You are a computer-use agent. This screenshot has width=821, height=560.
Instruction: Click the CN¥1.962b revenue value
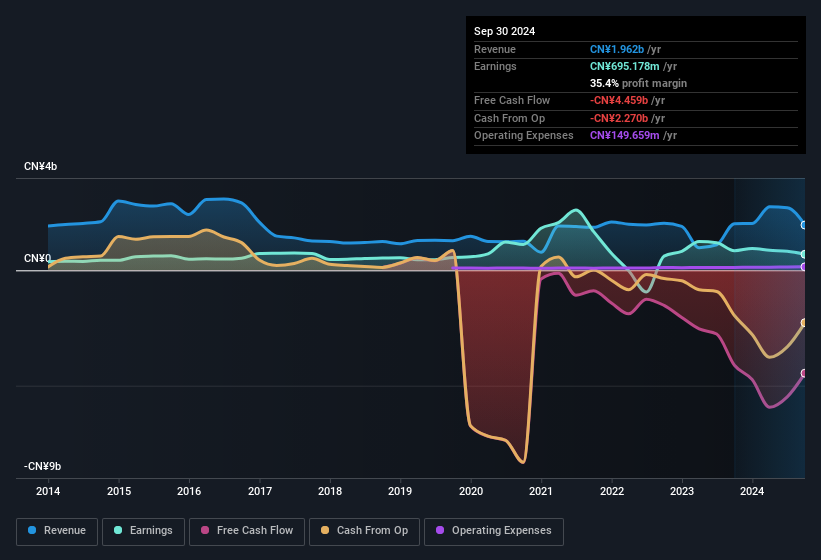click(x=617, y=49)
